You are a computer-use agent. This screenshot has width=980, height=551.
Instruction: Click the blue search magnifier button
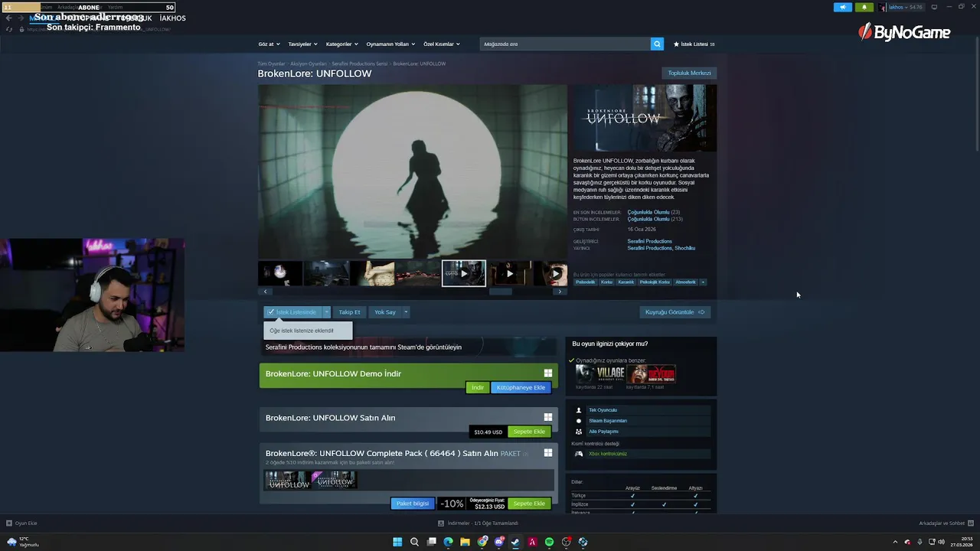click(657, 44)
